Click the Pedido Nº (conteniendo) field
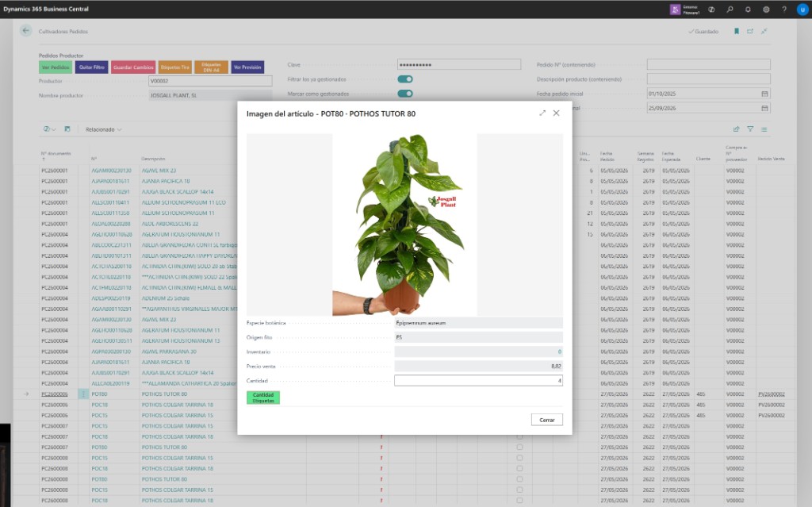 [x=708, y=65]
